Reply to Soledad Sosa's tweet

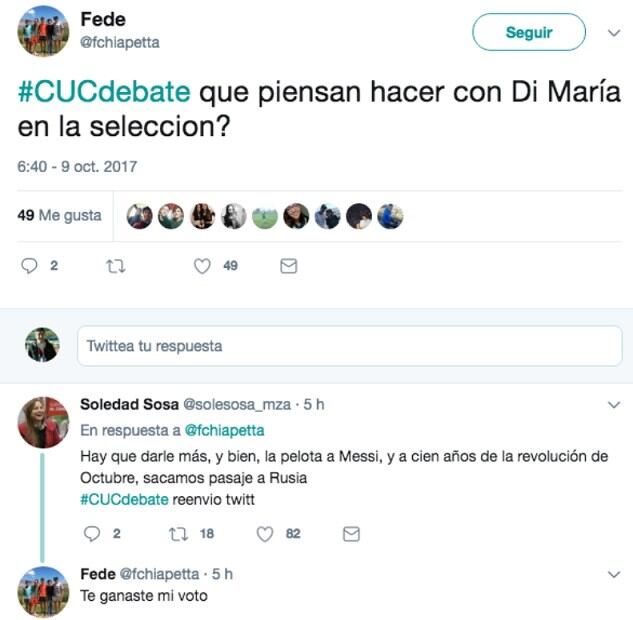coord(92,534)
